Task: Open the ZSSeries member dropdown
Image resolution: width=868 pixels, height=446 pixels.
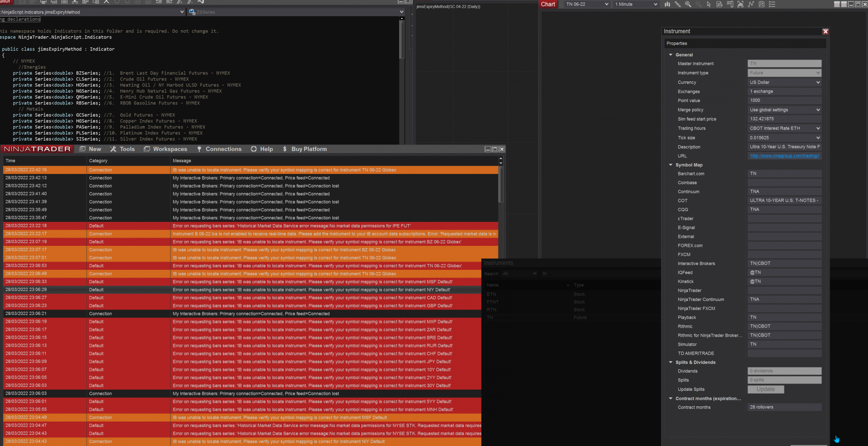Action: [296, 12]
